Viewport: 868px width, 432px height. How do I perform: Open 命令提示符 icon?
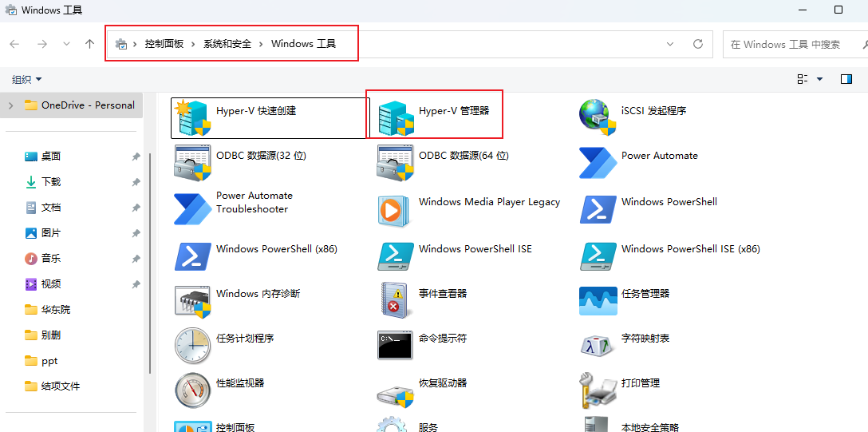click(x=395, y=346)
